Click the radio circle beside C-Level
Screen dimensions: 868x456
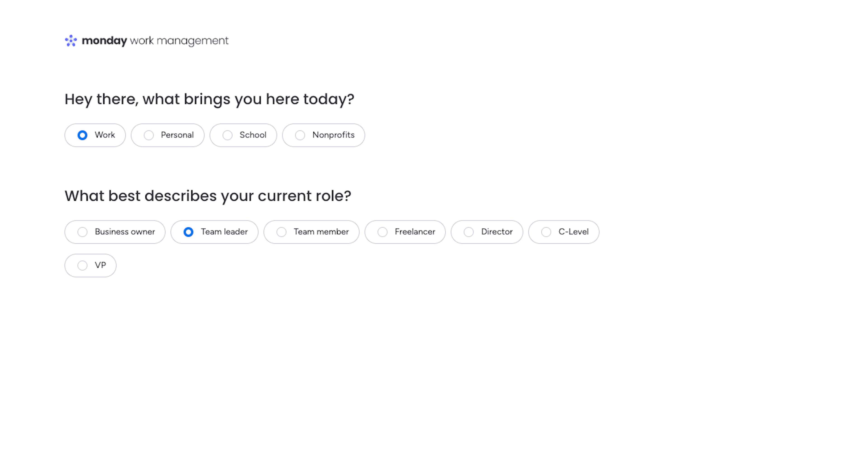(546, 232)
